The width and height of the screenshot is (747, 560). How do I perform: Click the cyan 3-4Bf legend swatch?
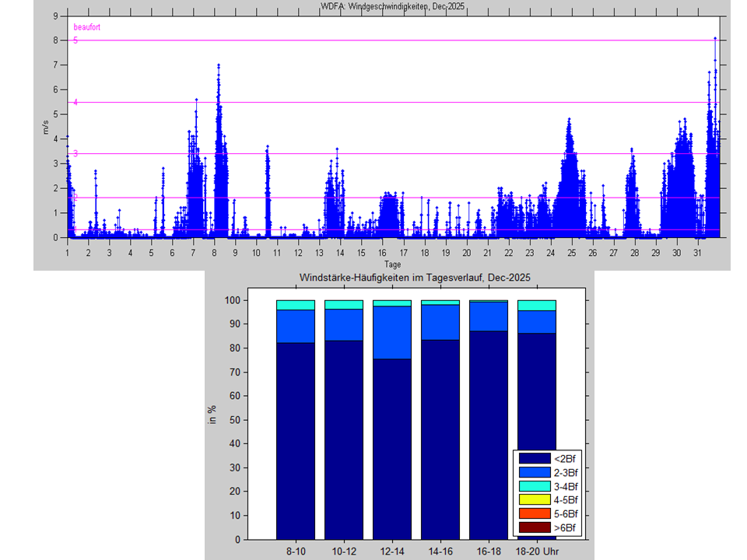click(536, 486)
